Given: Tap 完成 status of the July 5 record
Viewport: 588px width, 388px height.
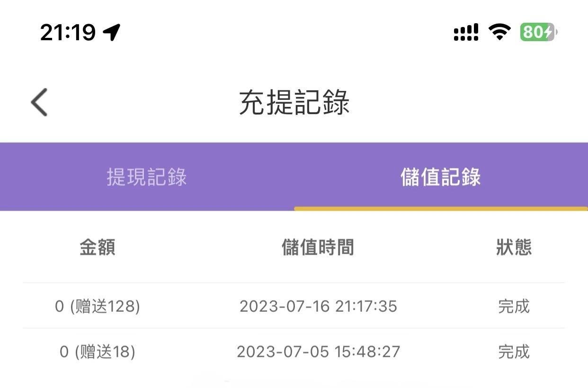Looking at the screenshot, I should pyautogui.click(x=514, y=352).
